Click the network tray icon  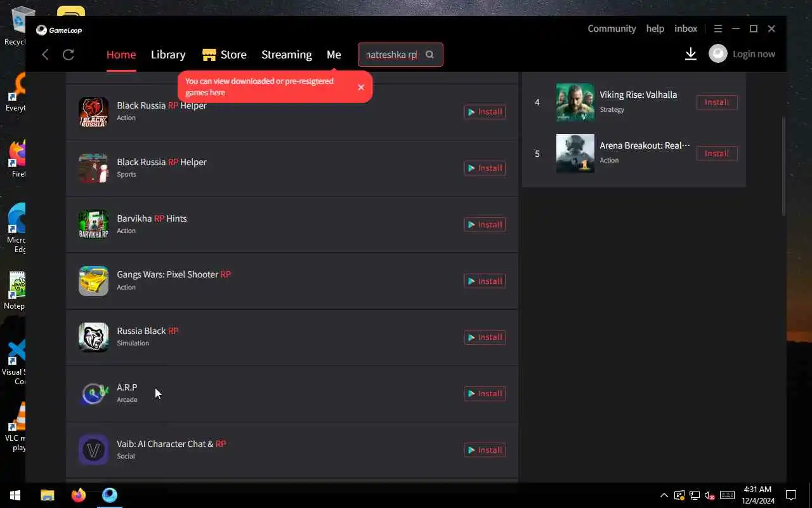click(695, 495)
